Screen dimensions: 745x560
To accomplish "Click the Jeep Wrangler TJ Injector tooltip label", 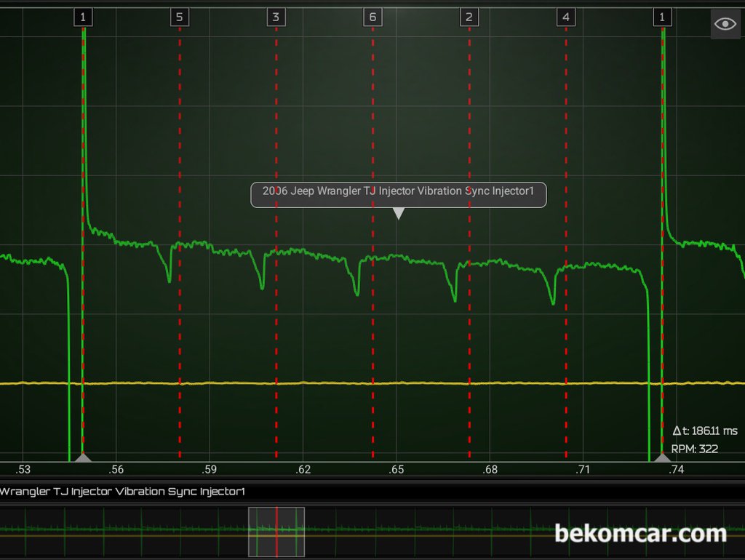I will 398,191.
